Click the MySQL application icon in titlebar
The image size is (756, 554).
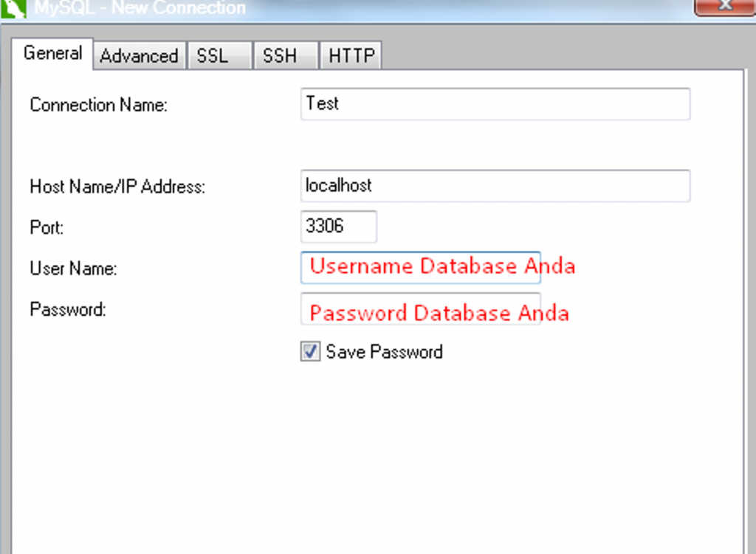click(x=15, y=9)
